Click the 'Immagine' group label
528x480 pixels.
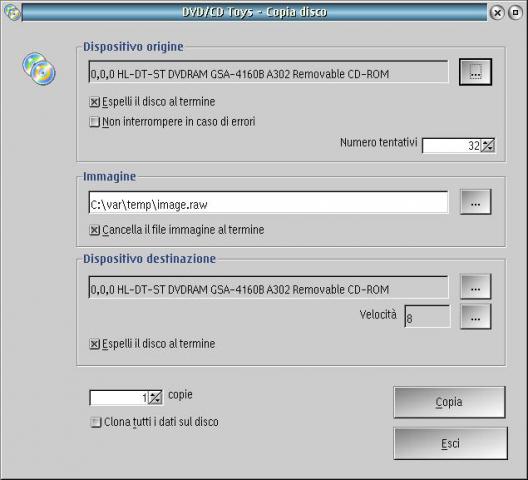tap(109, 177)
